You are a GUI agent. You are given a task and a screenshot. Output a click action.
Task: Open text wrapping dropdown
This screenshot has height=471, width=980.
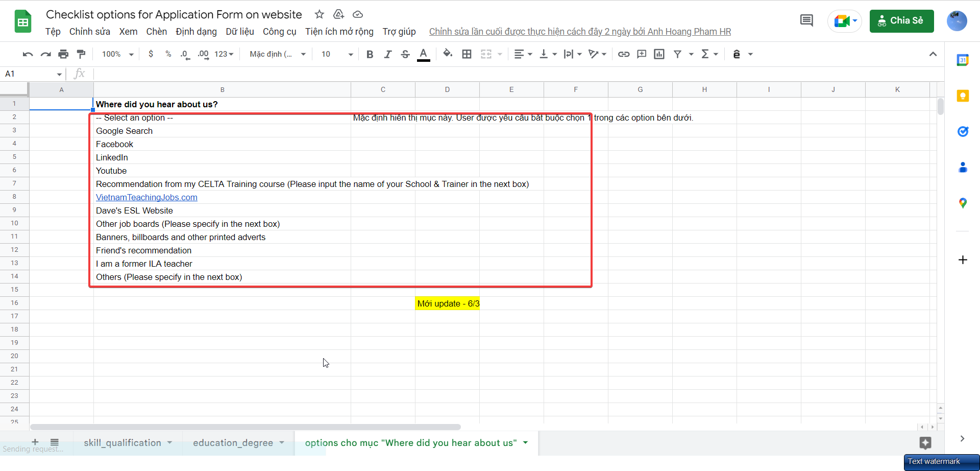tap(573, 54)
